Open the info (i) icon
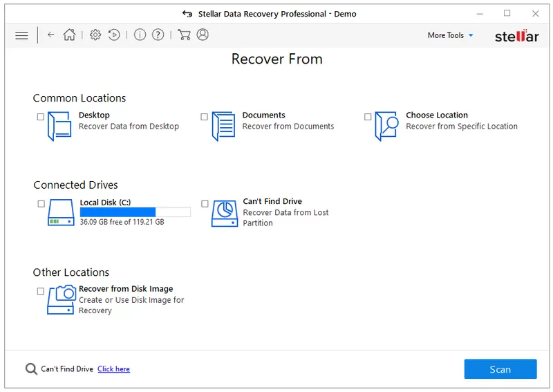Image resolution: width=553 pixels, height=392 pixels. (x=140, y=35)
